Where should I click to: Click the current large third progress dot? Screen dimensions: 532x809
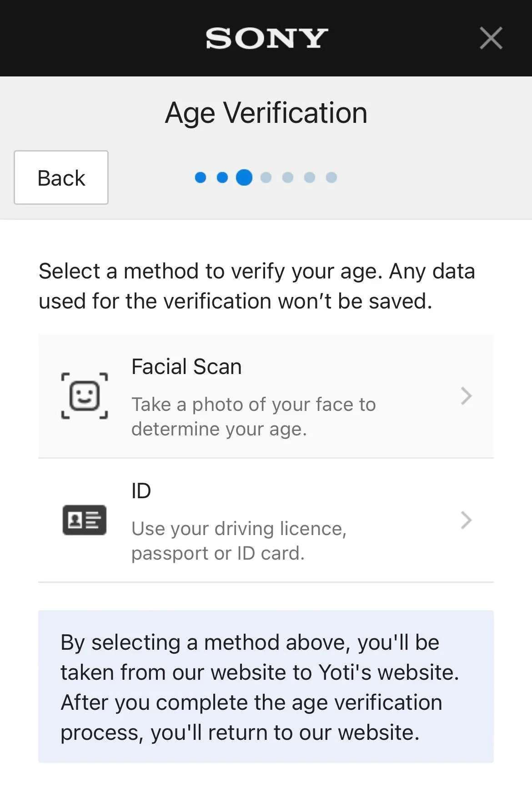point(244,177)
